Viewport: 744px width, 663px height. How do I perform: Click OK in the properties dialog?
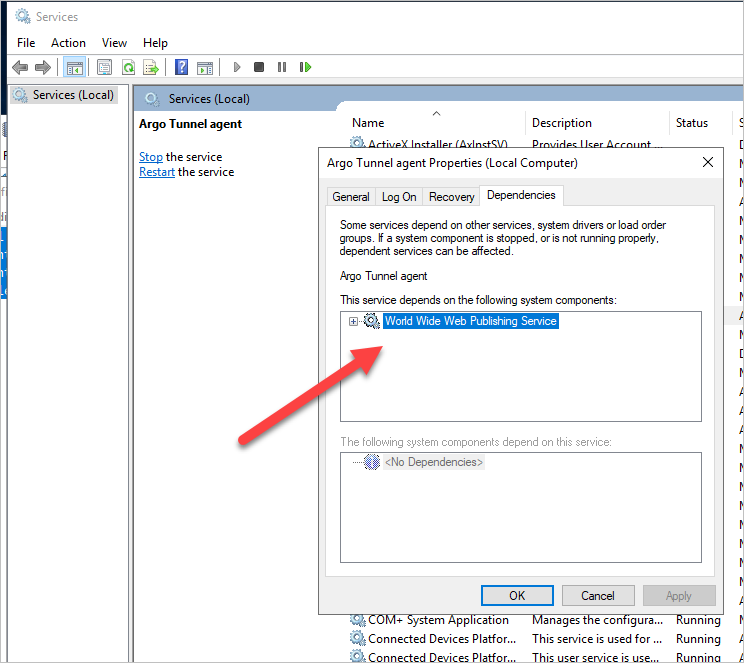(517, 595)
